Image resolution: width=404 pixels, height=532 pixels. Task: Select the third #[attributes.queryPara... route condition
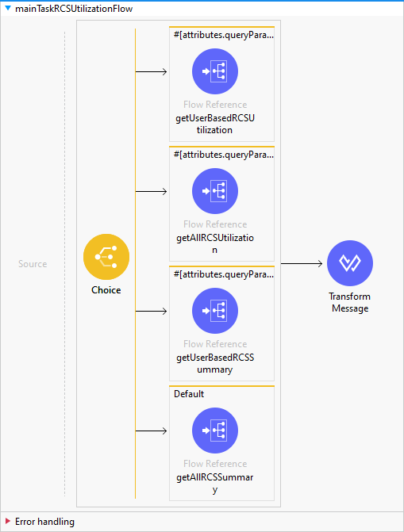point(224,274)
